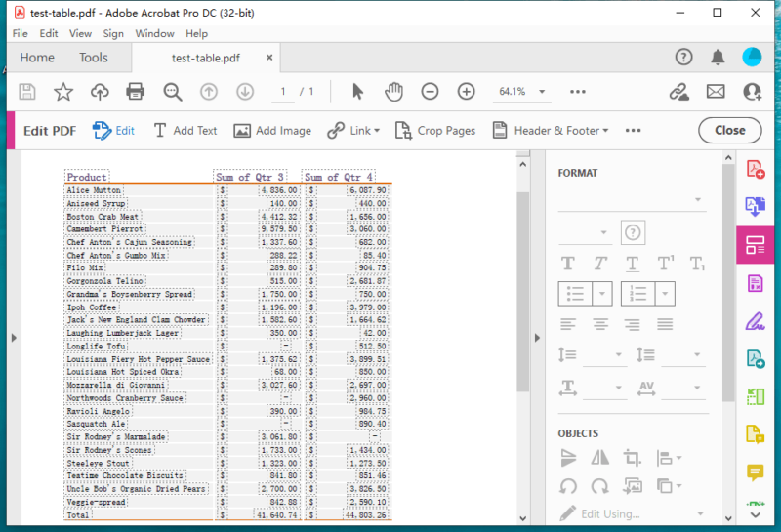This screenshot has height=532, width=781.
Task: Choose the Selection arrow tool
Action: 357,92
